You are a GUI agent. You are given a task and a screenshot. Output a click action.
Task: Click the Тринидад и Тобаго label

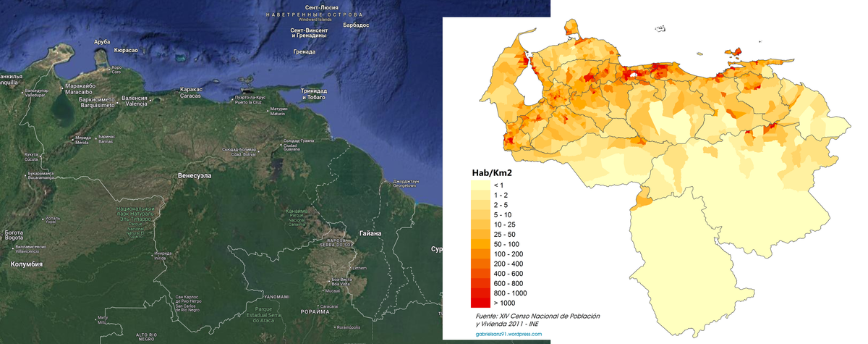315,93
